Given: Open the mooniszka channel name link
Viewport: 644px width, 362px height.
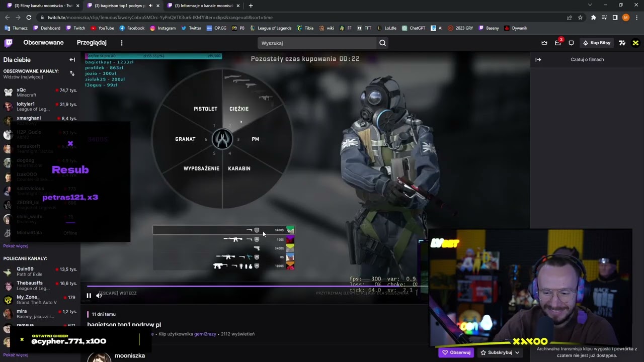Looking at the screenshot, I should tap(130, 355).
